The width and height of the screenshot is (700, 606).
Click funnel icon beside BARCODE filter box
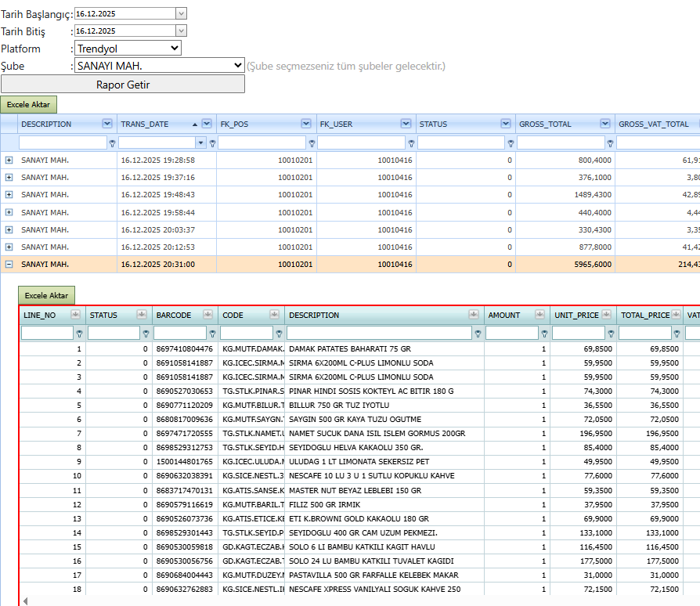point(212,334)
